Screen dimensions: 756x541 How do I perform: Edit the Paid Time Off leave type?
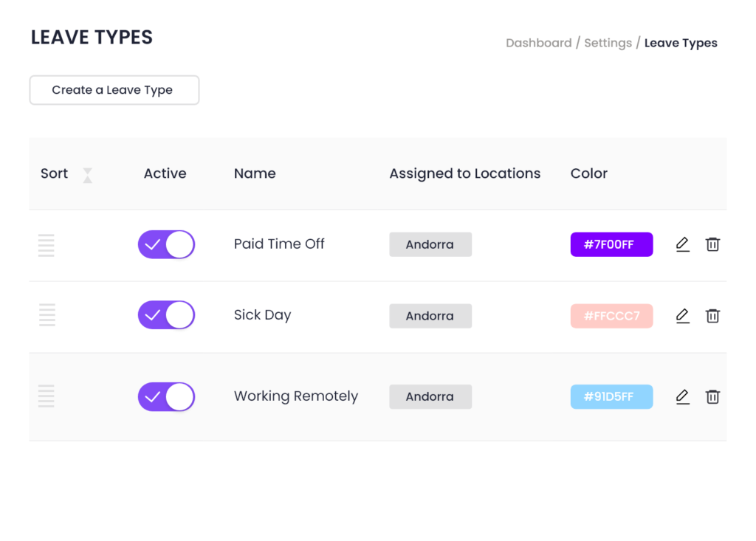click(682, 244)
